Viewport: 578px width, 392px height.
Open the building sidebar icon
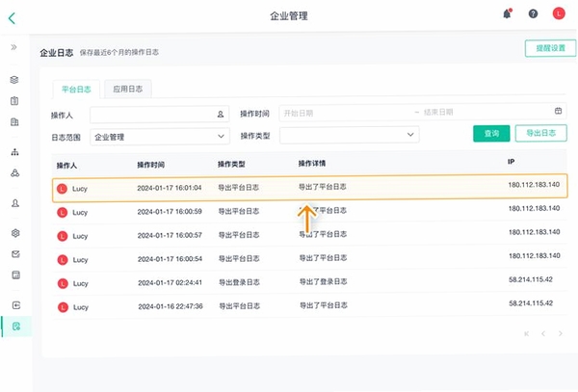[14, 121]
